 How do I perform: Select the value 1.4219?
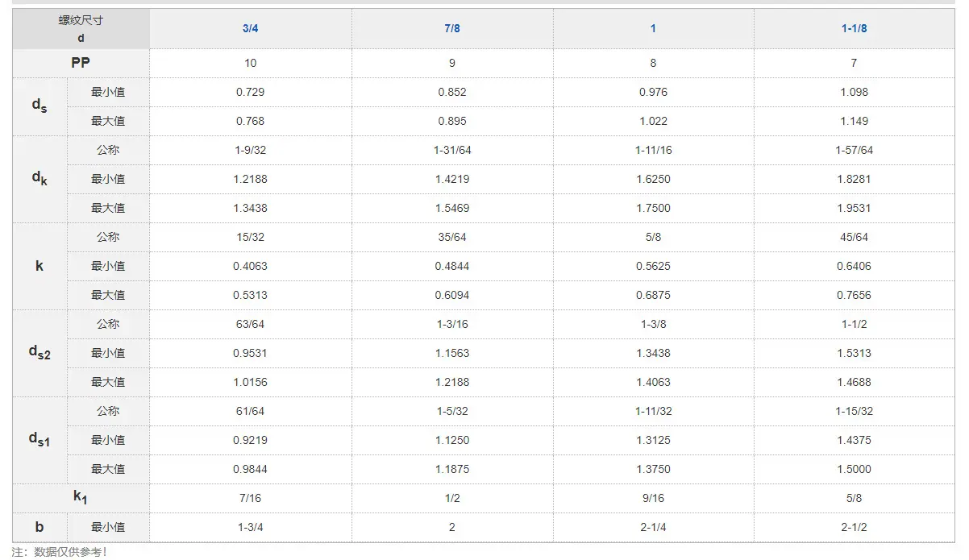tap(452, 179)
